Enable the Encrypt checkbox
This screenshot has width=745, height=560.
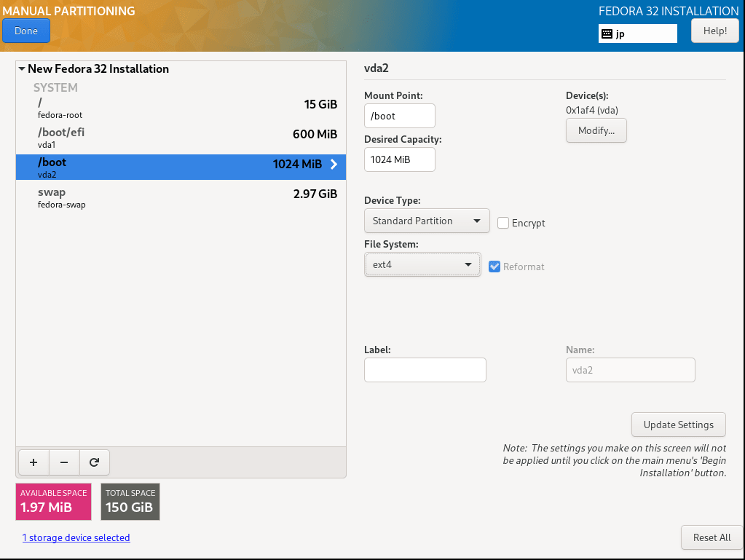click(503, 223)
